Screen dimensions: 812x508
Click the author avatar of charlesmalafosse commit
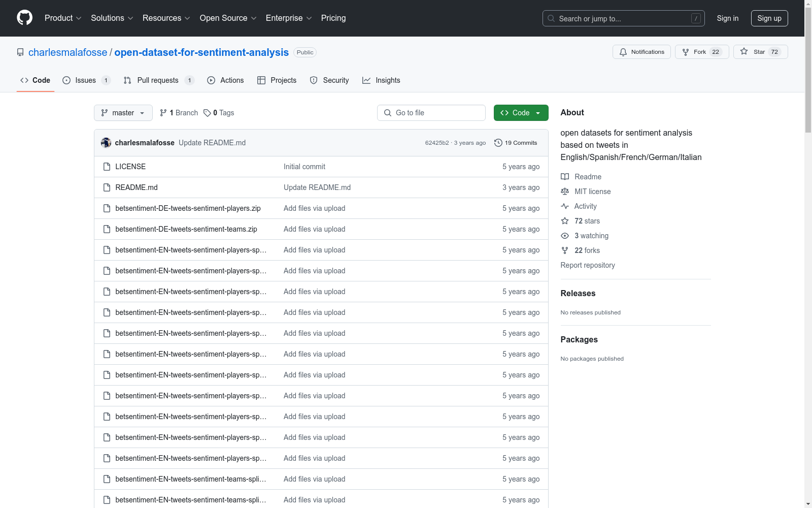[x=106, y=143]
